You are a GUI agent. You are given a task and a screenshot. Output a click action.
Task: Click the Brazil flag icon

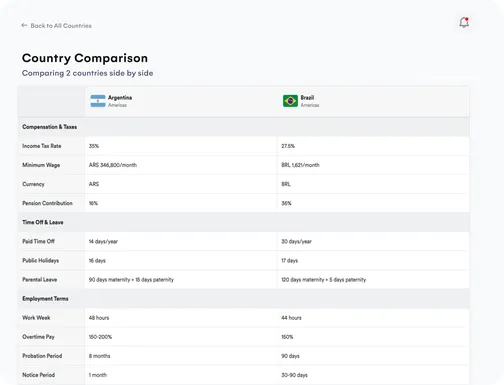(290, 101)
